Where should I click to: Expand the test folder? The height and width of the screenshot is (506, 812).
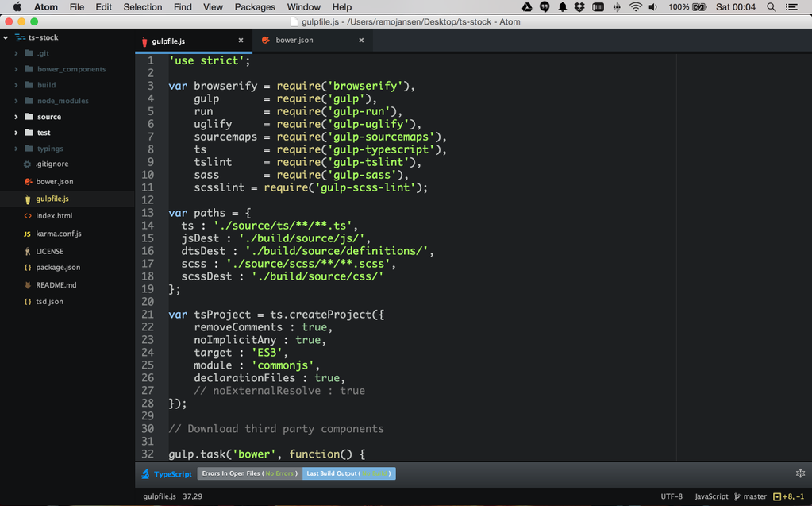[x=16, y=133]
